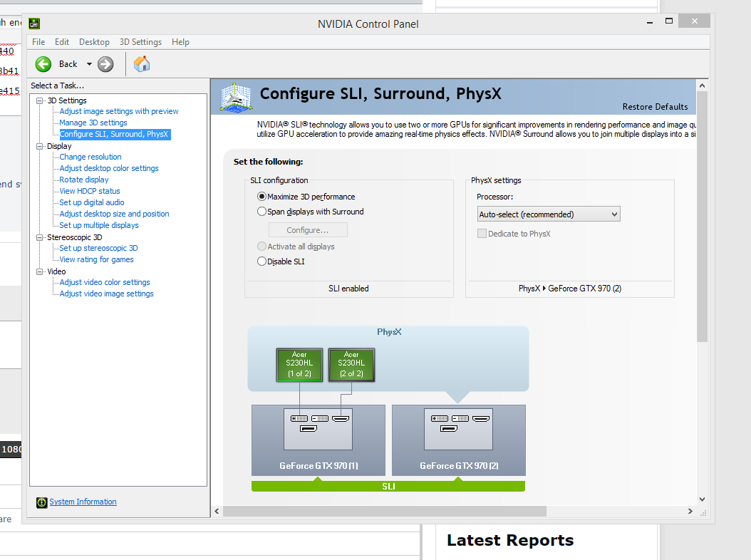Open Change resolution
The height and width of the screenshot is (560, 751).
pyautogui.click(x=90, y=157)
